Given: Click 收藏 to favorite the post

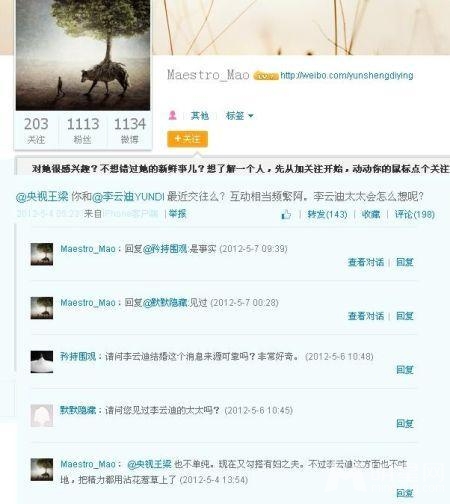Looking at the screenshot, I should 371,214.
